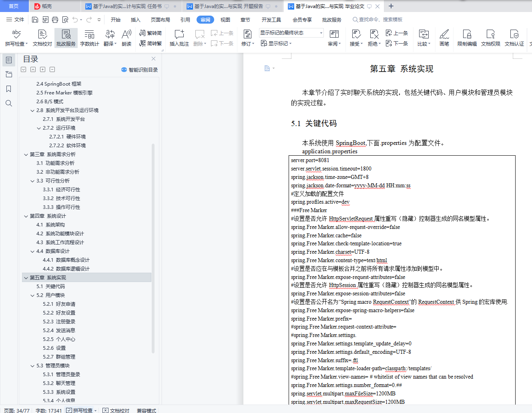Click 智能识别目录 in the navigation pane
This screenshot has width=532, height=413.
pyautogui.click(x=139, y=70)
